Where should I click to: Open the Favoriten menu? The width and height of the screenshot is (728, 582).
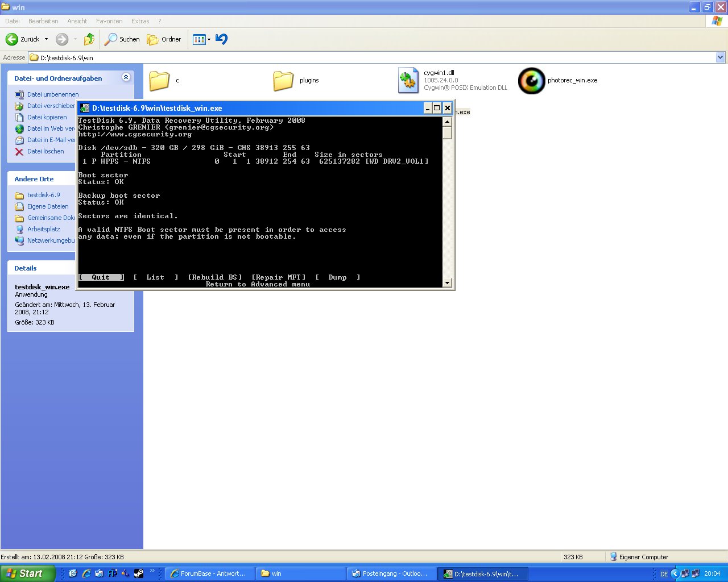pyautogui.click(x=109, y=21)
